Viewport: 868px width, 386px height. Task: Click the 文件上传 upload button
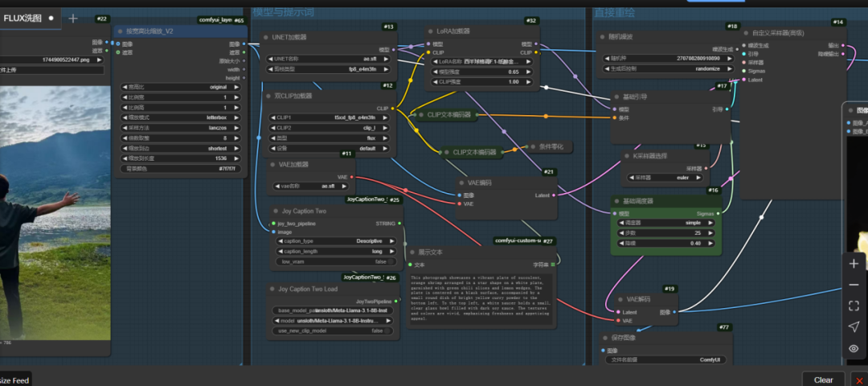pyautogui.click(x=52, y=70)
